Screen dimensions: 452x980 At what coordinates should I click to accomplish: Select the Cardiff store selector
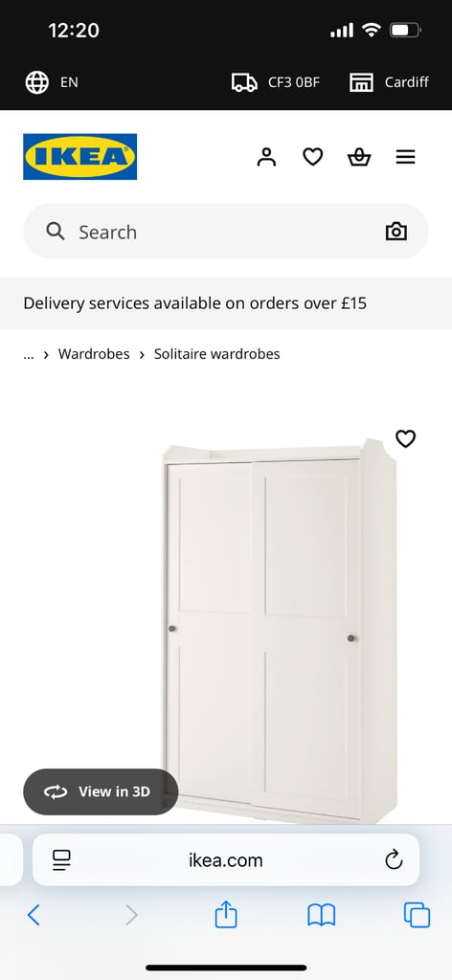[x=389, y=82]
